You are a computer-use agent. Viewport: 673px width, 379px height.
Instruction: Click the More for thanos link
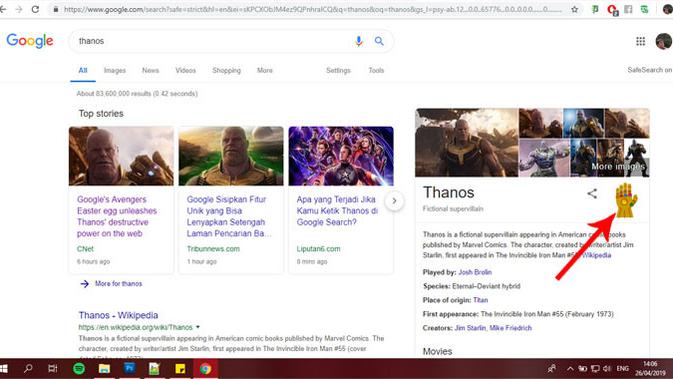(118, 284)
